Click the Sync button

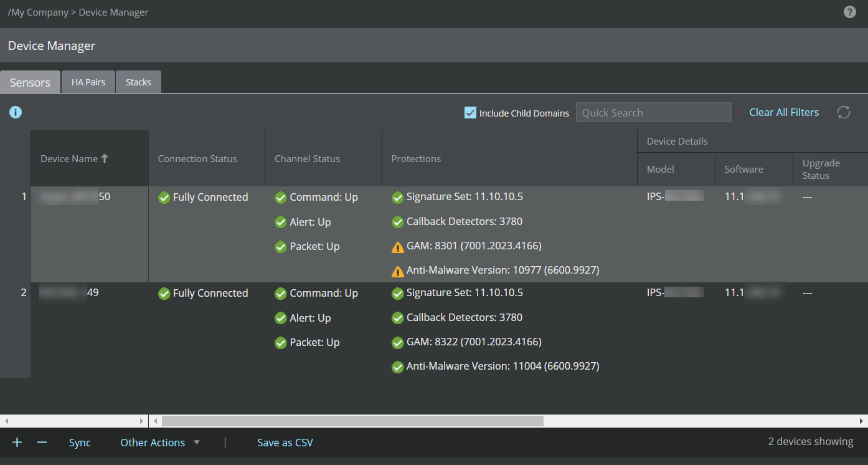click(x=80, y=443)
